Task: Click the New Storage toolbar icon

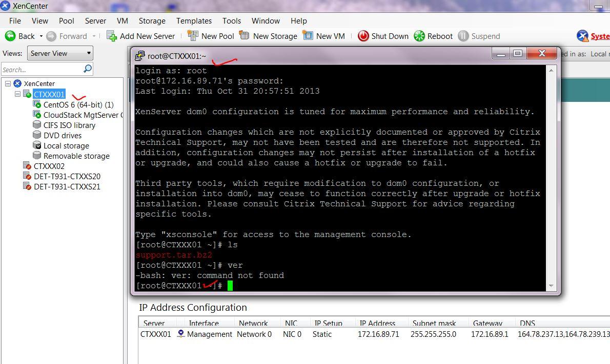Action: [x=245, y=36]
